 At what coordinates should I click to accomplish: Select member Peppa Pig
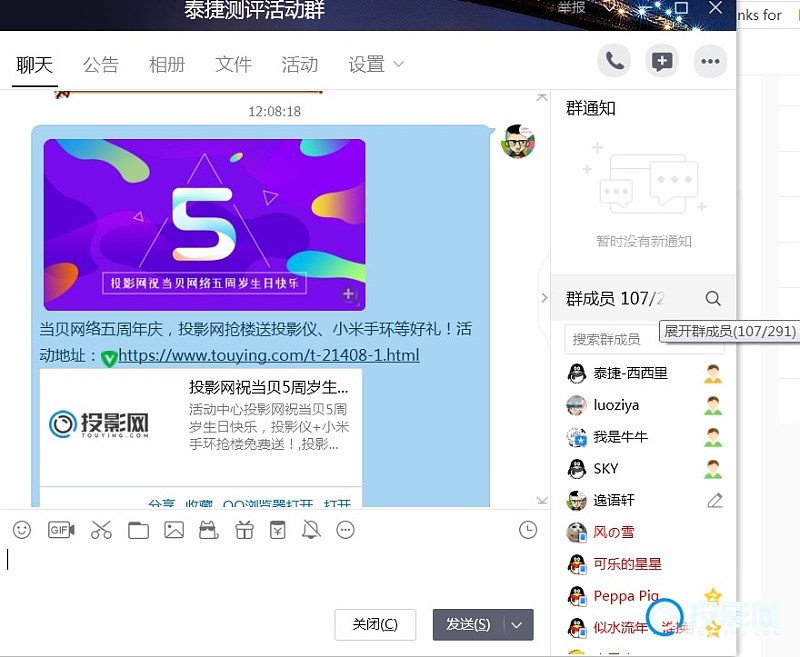[x=626, y=595]
